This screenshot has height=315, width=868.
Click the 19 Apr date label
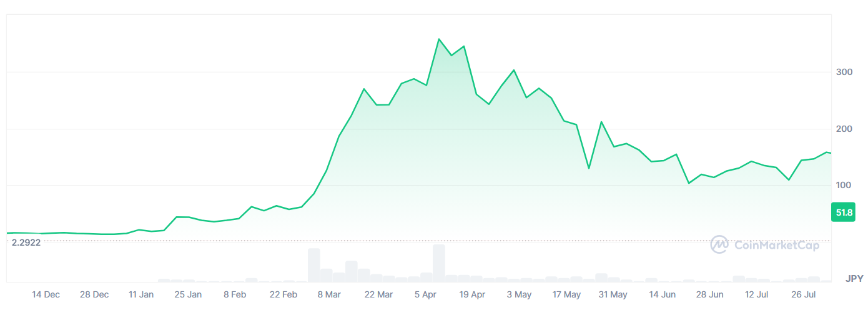(472, 294)
